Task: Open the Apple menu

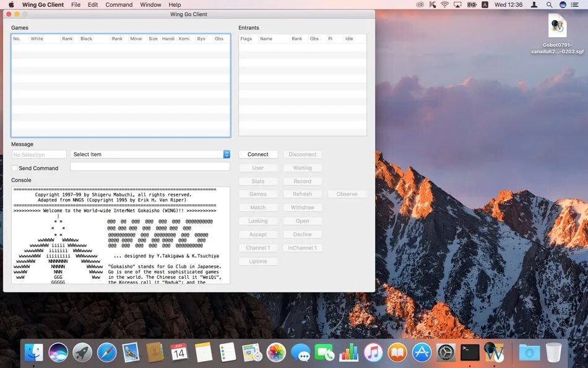Action: point(11,5)
